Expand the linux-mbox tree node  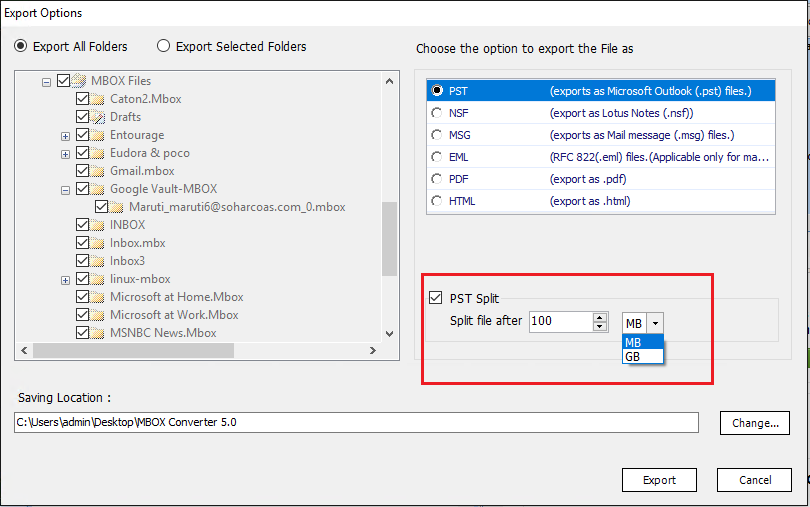click(x=65, y=281)
